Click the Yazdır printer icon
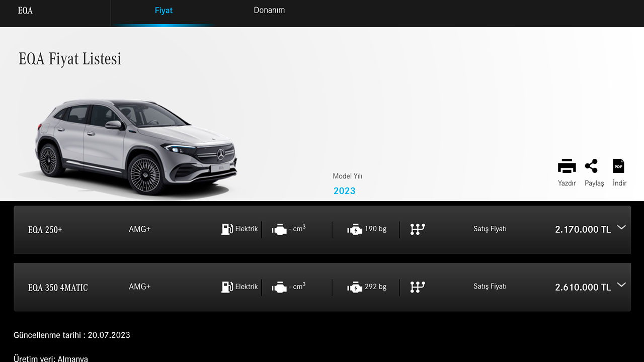Screen dimensions: 644x362 click(567, 166)
